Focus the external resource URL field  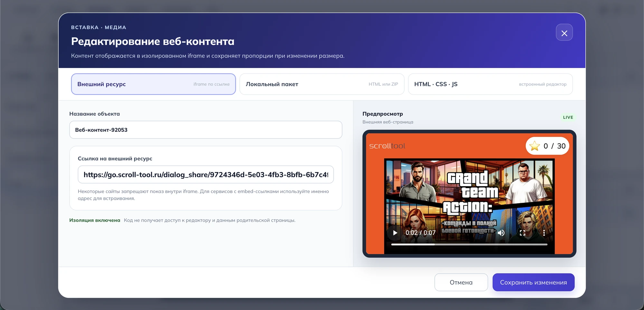point(206,175)
